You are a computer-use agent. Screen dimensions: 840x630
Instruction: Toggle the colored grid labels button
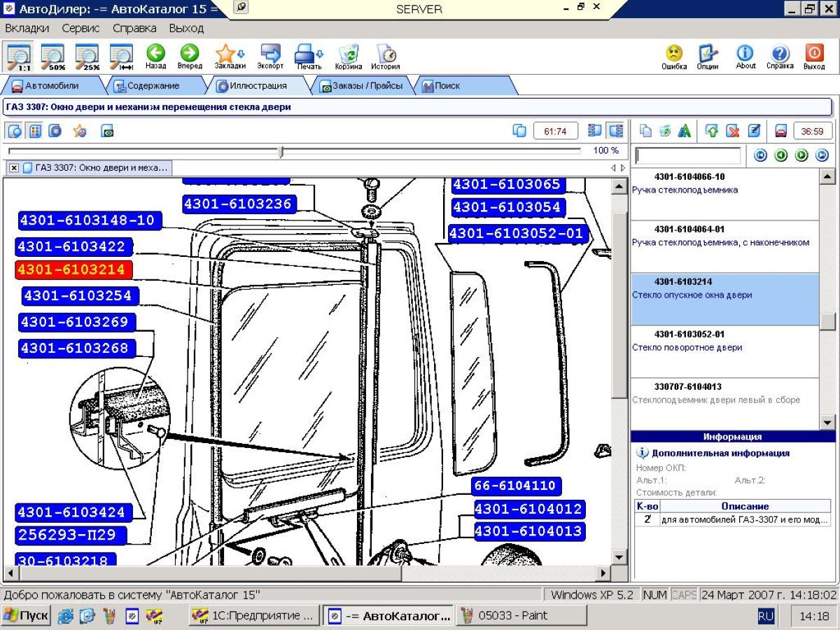coord(35,131)
